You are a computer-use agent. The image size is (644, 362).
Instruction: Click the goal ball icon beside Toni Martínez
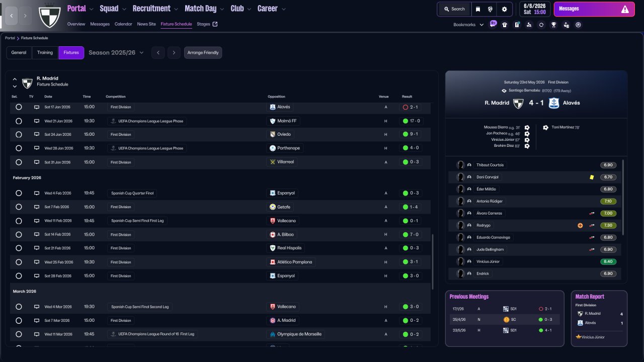point(545,128)
